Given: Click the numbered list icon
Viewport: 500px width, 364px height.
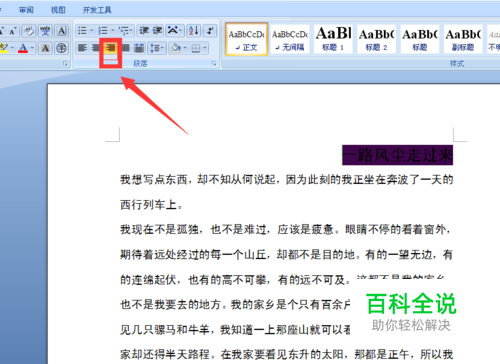Looking at the screenshot, I should click(x=103, y=31).
